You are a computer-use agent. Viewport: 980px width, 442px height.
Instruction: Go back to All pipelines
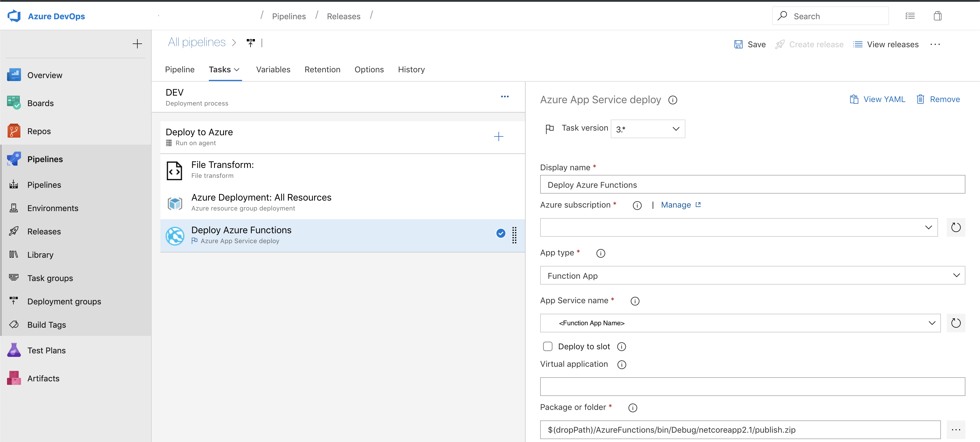197,42
